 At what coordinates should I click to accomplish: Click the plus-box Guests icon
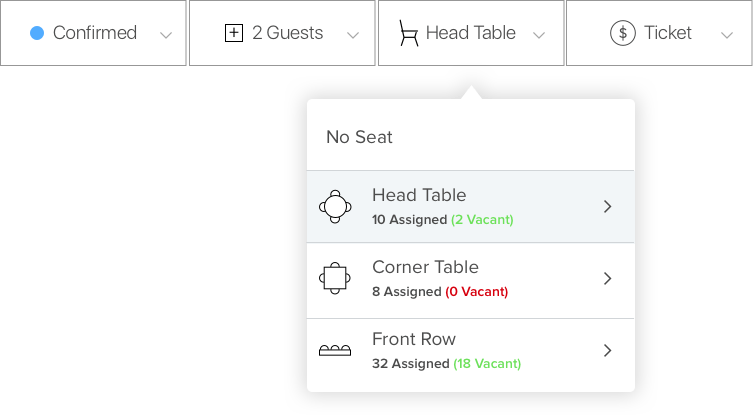234,33
